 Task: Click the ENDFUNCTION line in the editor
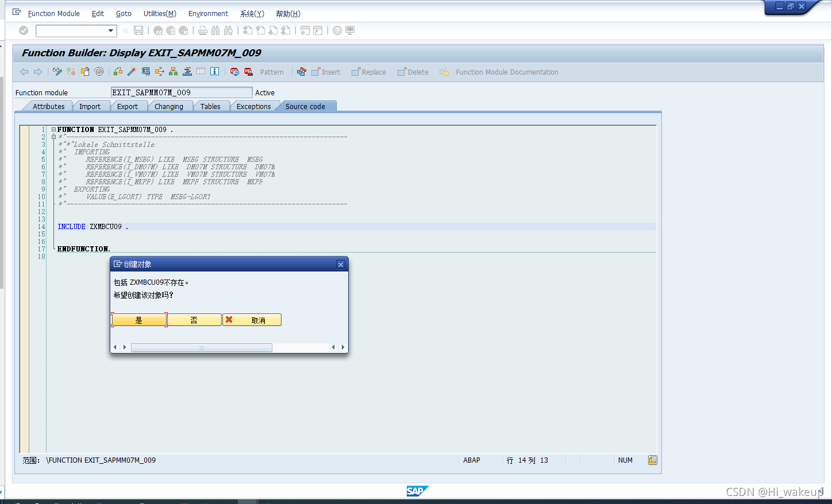click(83, 249)
